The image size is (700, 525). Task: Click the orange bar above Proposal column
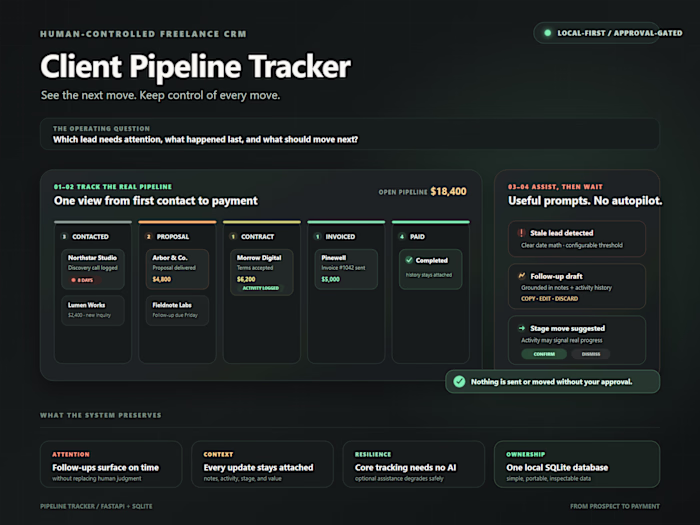tap(177, 222)
